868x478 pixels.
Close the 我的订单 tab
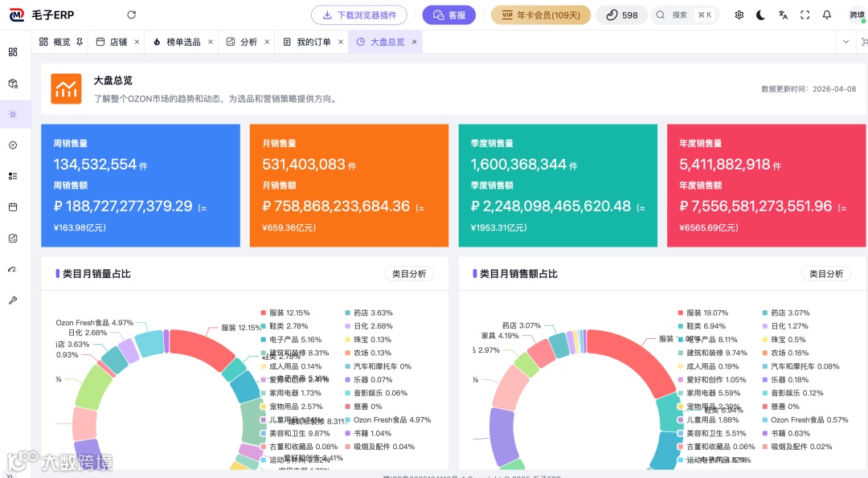point(341,42)
